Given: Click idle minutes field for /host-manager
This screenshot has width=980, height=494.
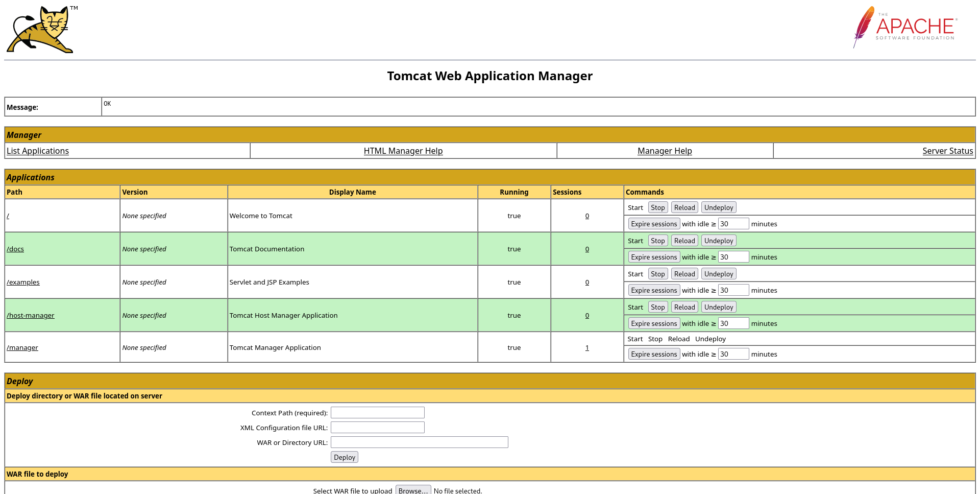Looking at the screenshot, I should click(733, 323).
